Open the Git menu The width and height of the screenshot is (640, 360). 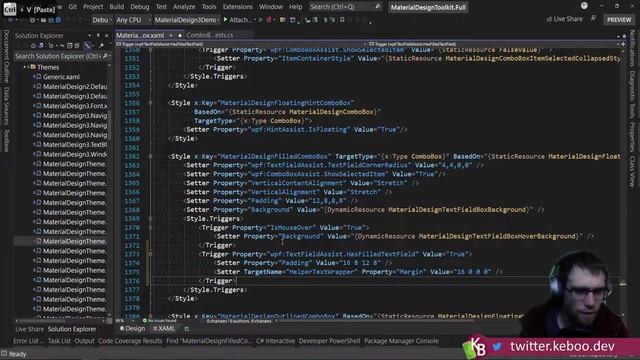[x=73, y=7]
